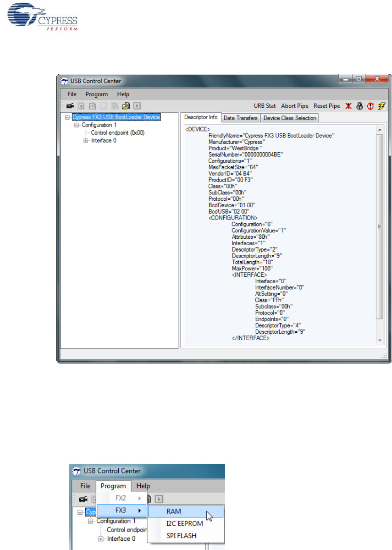This screenshot has width=392, height=550.
Task: Select Control endpoint (0x00) tree item
Action: click(x=118, y=133)
